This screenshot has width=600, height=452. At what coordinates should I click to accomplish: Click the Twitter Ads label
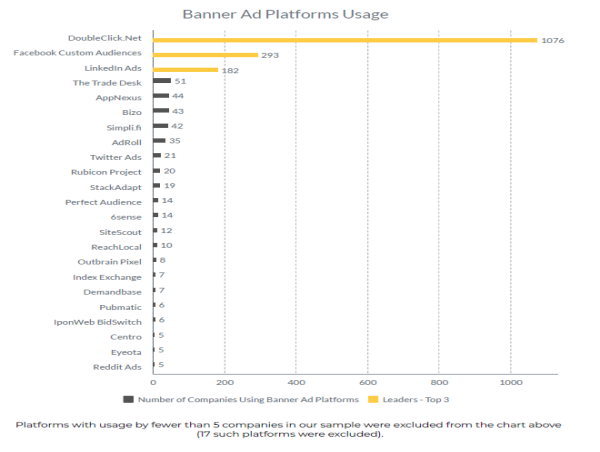click(x=116, y=157)
